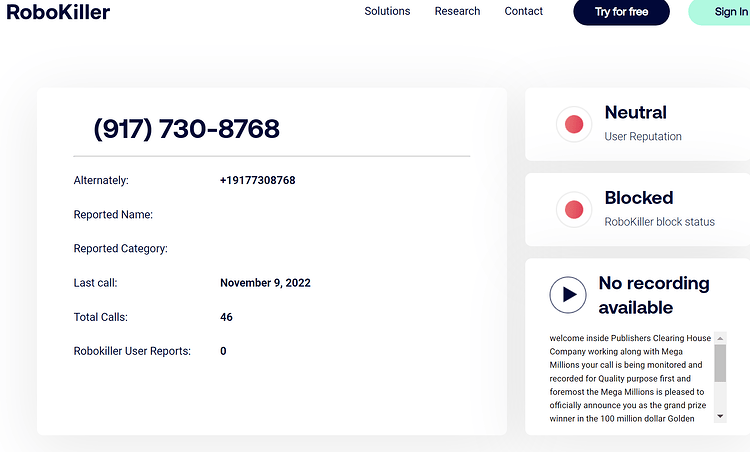Click the Try for free button
This screenshot has width=750, height=452.
[x=621, y=12]
